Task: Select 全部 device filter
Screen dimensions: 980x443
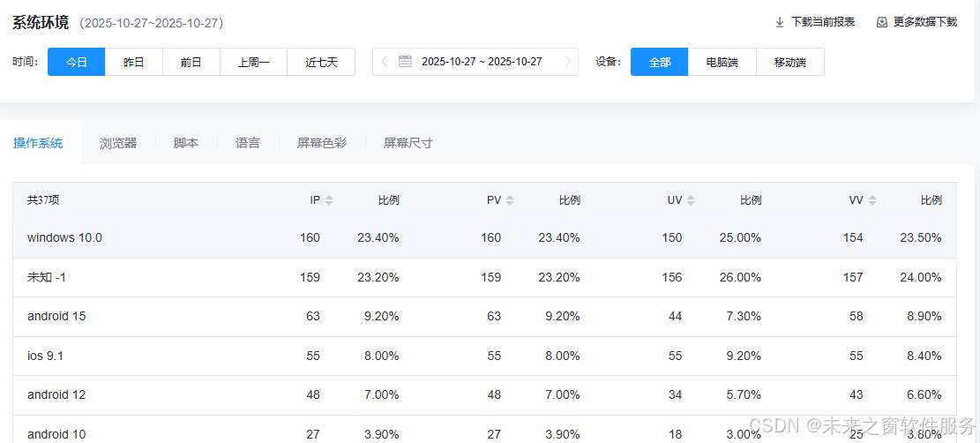Action: click(660, 62)
